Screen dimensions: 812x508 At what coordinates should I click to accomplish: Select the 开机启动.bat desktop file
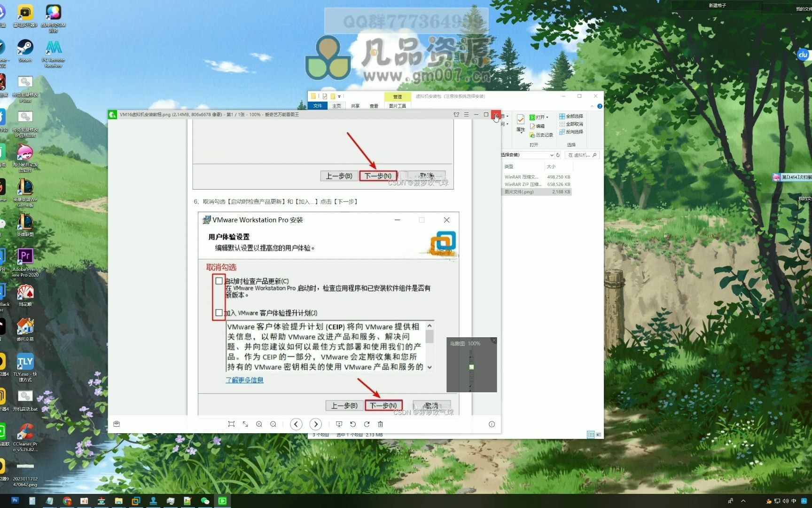point(25,400)
